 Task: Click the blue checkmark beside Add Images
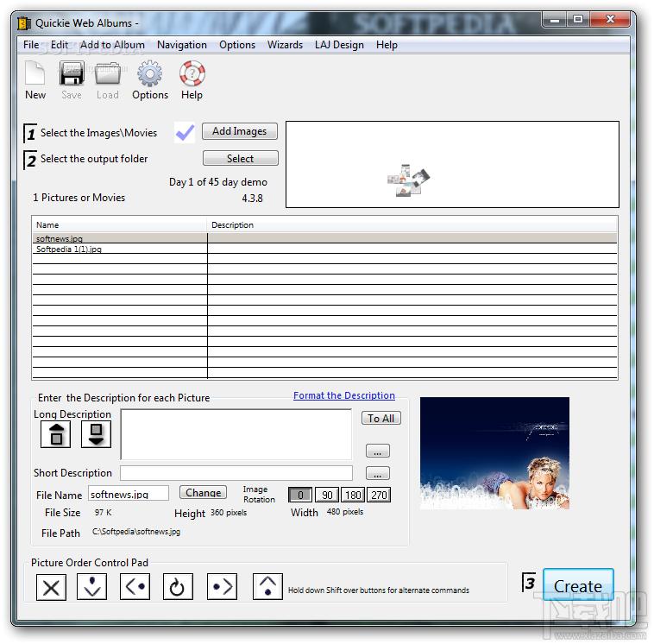click(x=185, y=132)
